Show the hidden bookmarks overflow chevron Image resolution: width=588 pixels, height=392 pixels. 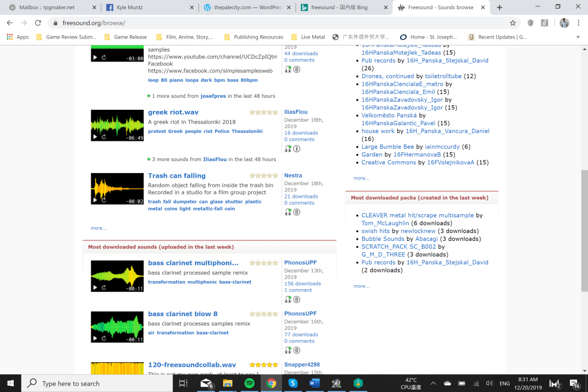click(x=578, y=37)
